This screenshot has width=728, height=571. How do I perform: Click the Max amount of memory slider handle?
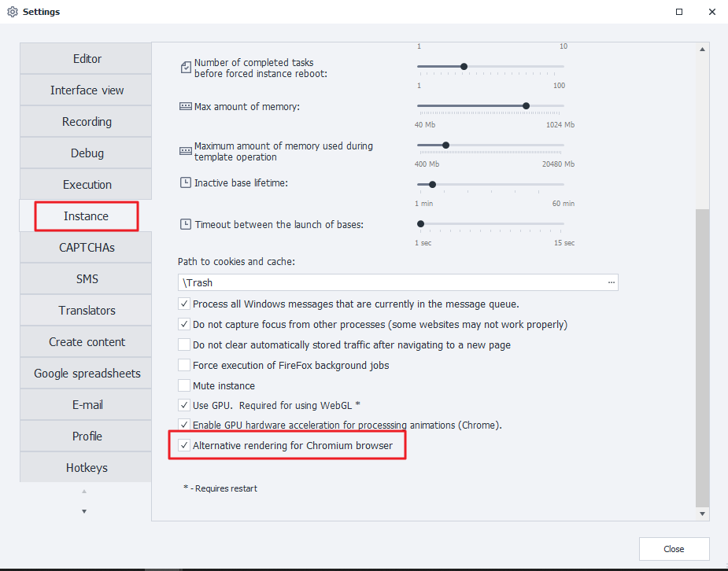[x=526, y=105]
